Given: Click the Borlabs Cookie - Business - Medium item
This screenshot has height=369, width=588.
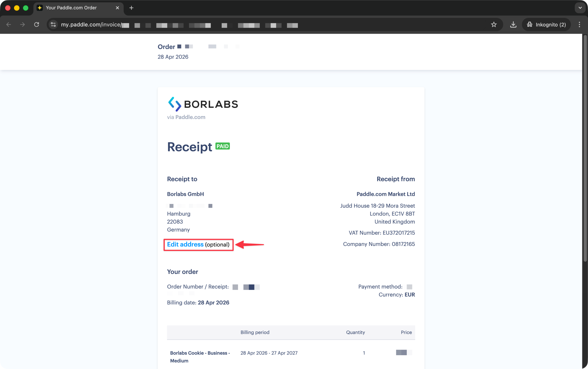Looking at the screenshot, I should click(x=200, y=357).
